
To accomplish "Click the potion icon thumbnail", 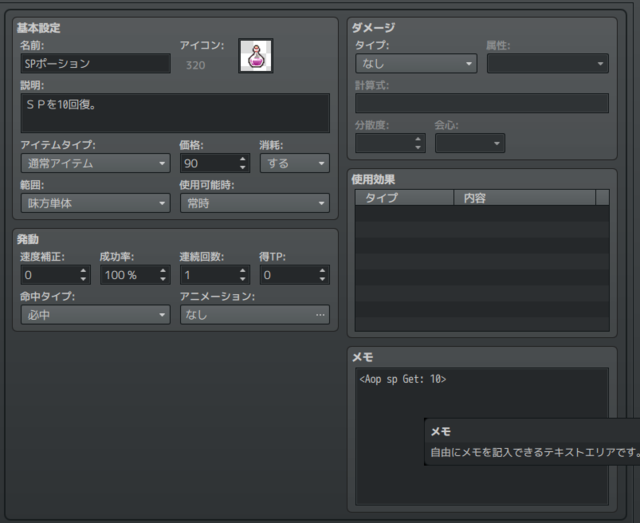I will tap(256, 56).
